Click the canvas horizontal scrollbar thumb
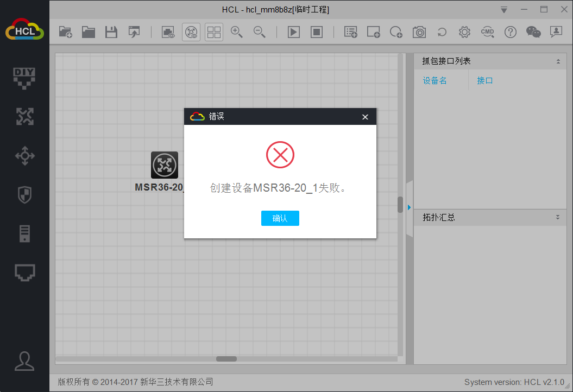 pyautogui.click(x=226, y=359)
